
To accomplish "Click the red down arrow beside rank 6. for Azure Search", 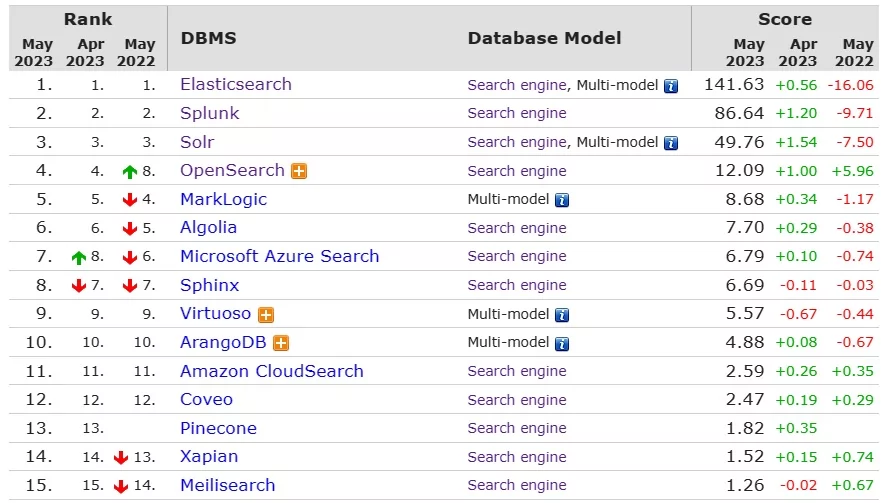I will [x=130, y=257].
